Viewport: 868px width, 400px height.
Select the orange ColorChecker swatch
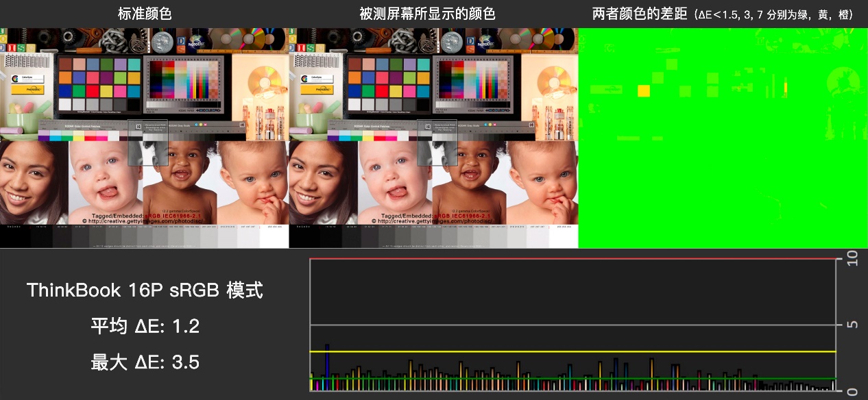coord(65,77)
